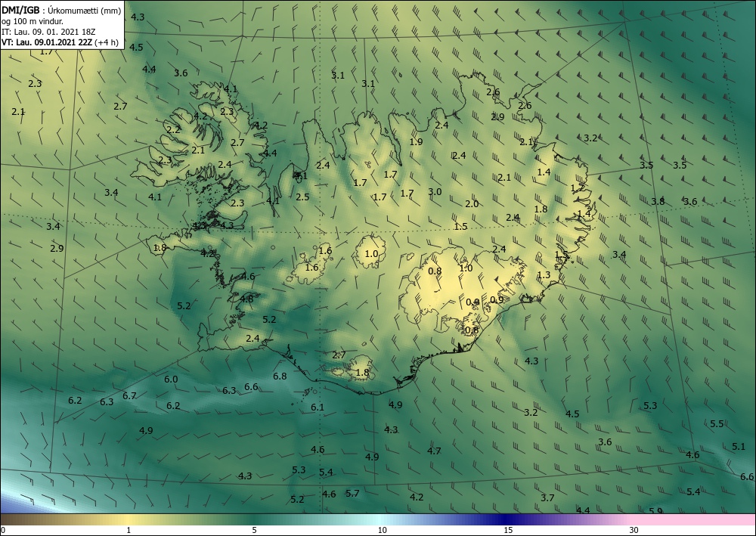
Task: Click the 0 tick label on the colorbar
Action: click(3, 531)
